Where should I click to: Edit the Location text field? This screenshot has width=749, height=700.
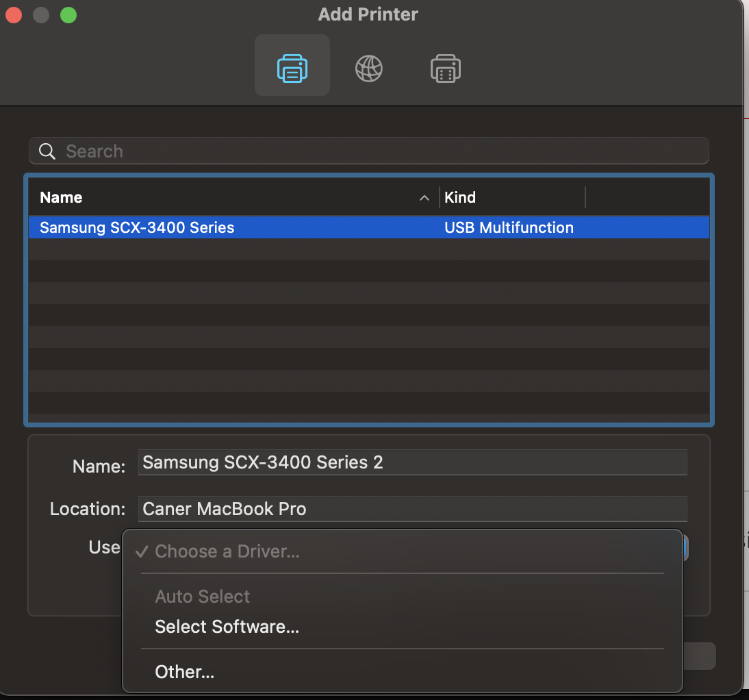coord(412,509)
